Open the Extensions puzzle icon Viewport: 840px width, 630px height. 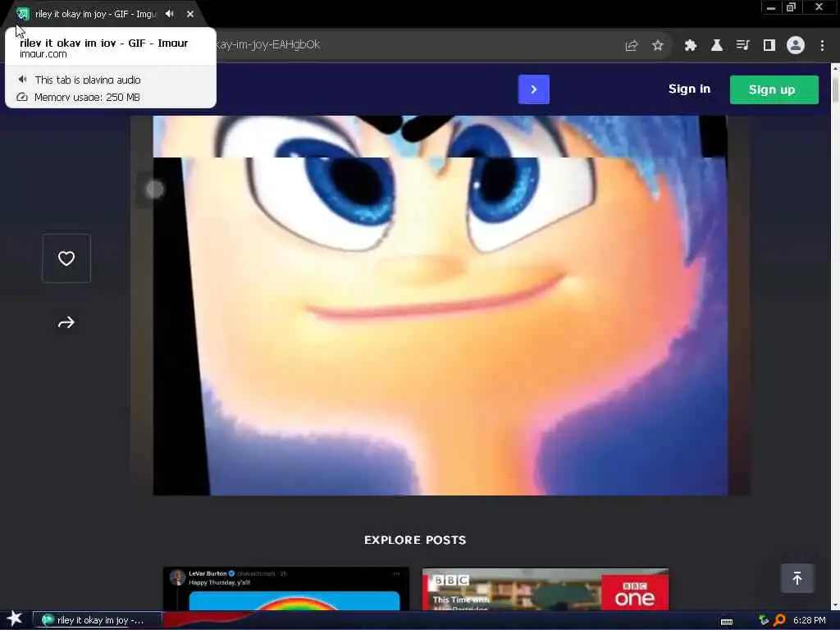[x=690, y=46]
